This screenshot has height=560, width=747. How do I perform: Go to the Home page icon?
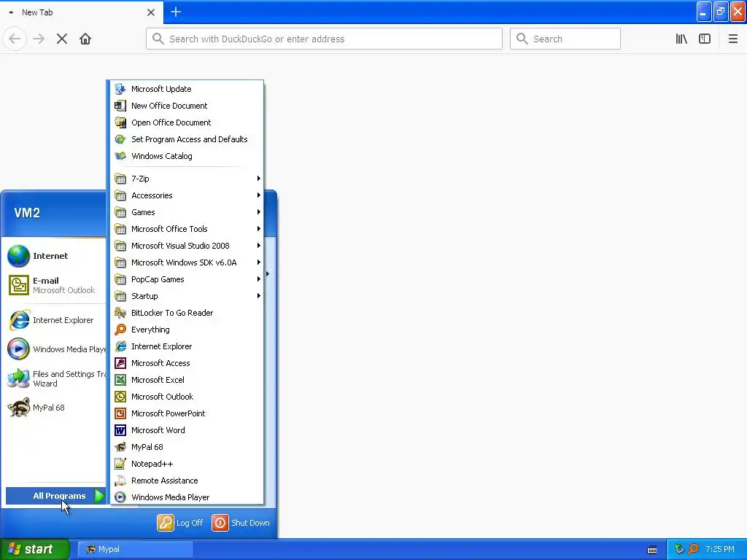(x=85, y=39)
